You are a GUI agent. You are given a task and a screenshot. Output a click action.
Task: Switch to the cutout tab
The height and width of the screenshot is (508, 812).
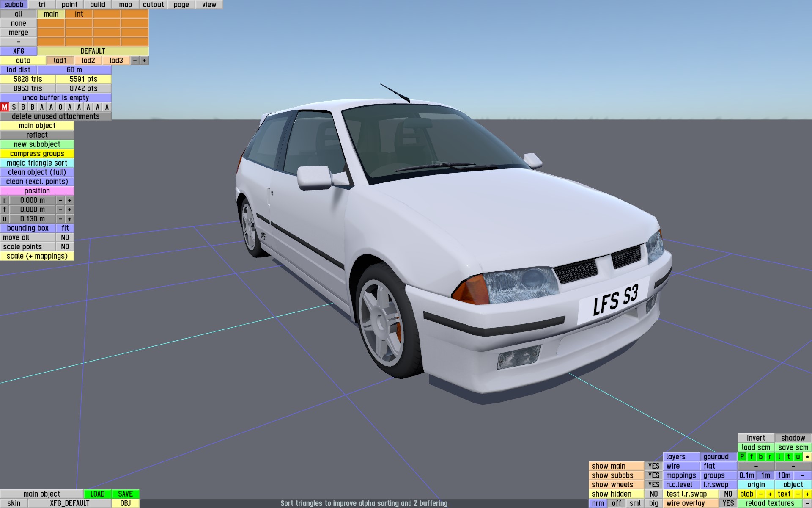153,5
